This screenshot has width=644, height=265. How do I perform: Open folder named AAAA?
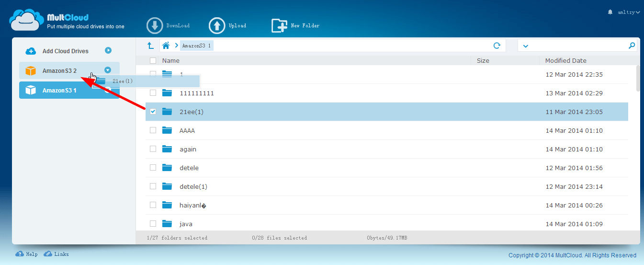187,131
